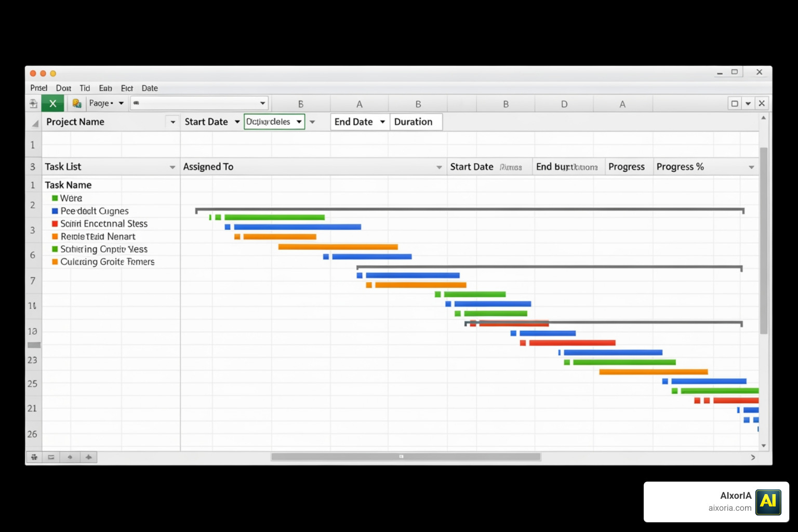Click the toolbar icon left of the green X
This screenshot has width=798, height=532.
point(33,103)
